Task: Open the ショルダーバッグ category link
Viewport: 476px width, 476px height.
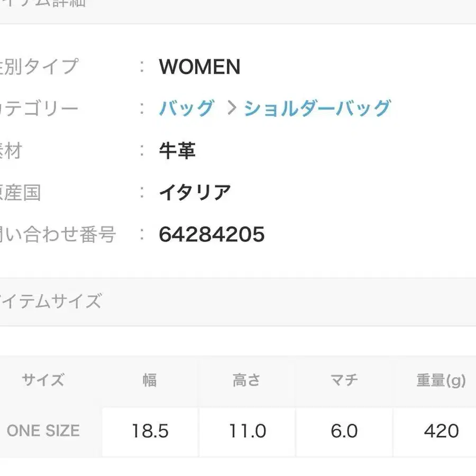Action: [x=317, y=108]
